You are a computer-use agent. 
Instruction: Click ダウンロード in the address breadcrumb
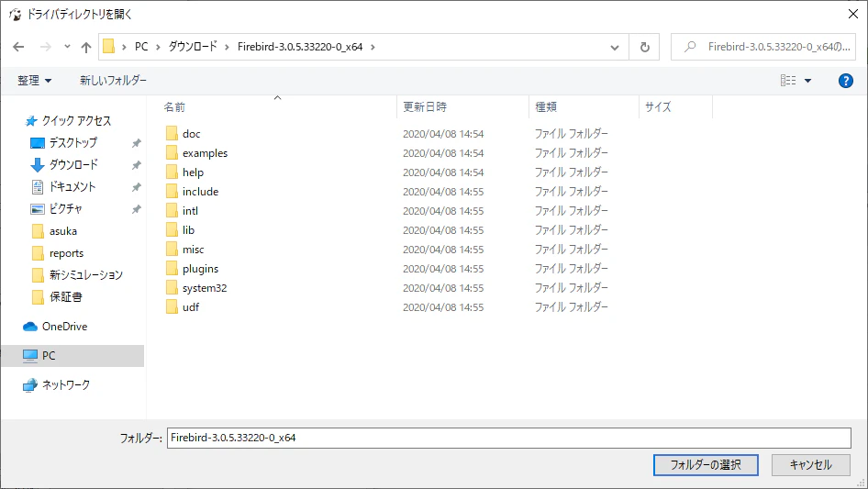pos(193,47)
